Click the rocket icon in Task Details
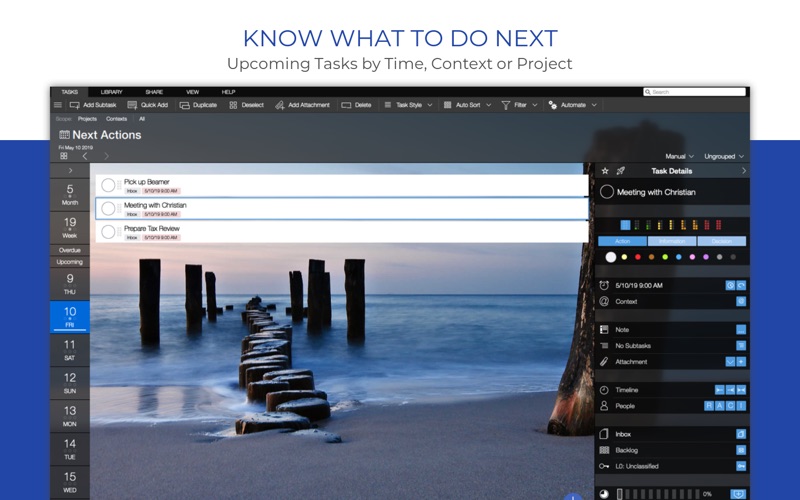The image size is (800, 500). (620, 171)
